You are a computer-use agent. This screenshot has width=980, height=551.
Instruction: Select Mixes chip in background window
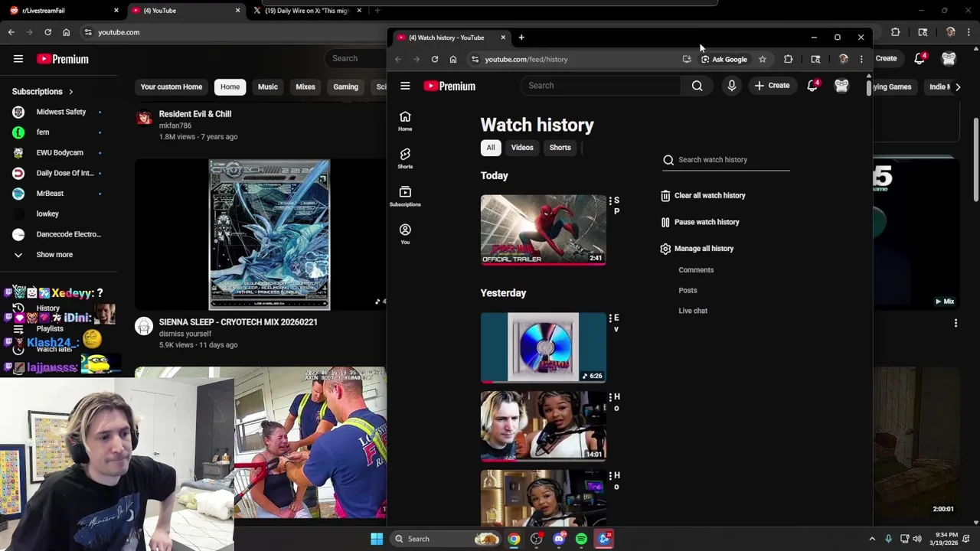click(x=305, y=86)
